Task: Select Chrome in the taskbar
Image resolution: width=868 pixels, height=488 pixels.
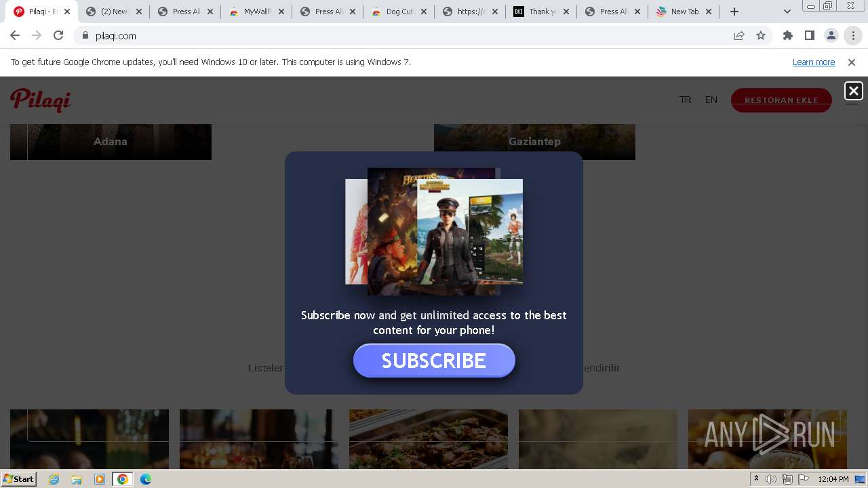Action: [x=123, y=479]
